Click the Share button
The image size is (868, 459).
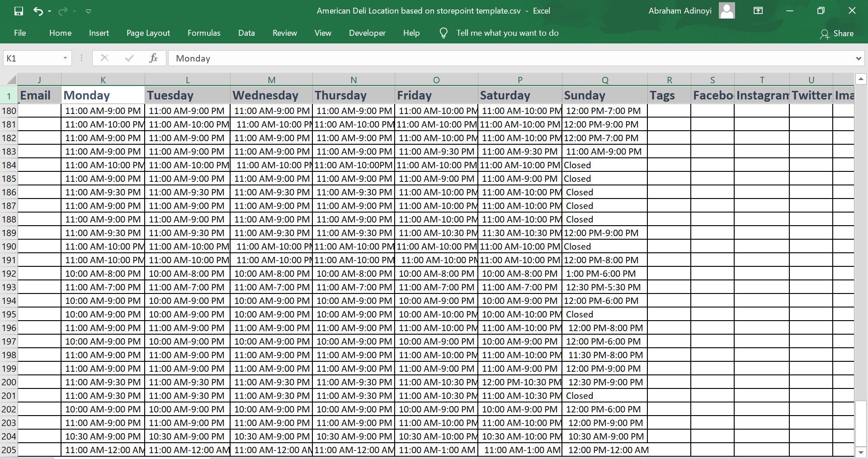tap(843, 33)
